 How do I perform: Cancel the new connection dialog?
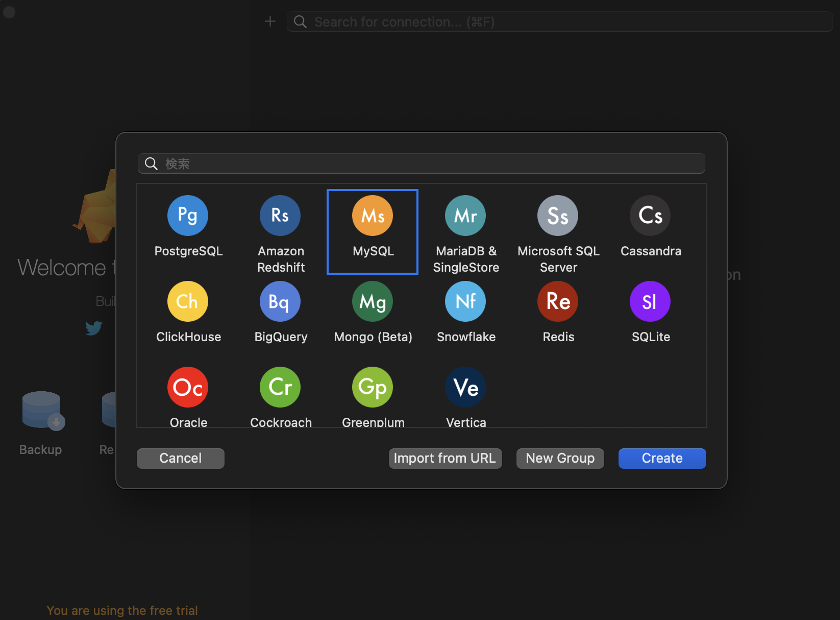(181, 458)
